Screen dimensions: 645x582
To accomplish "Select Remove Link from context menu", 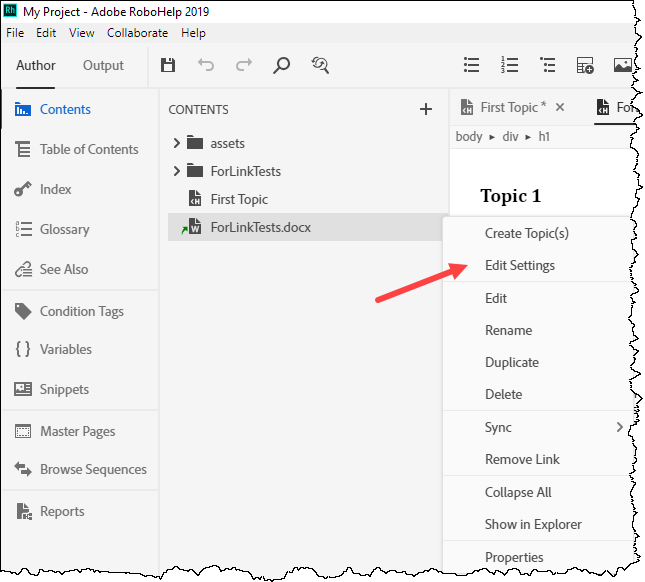I will point(522,459).
